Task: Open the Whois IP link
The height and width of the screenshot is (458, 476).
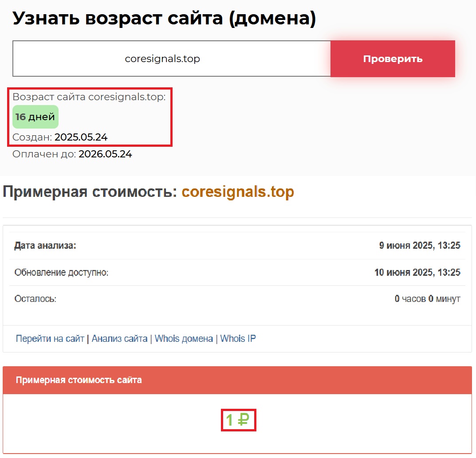Action: 238,339
